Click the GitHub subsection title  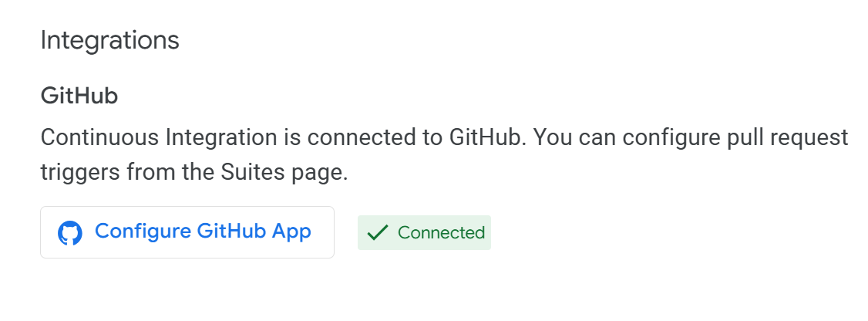(79, 96)
